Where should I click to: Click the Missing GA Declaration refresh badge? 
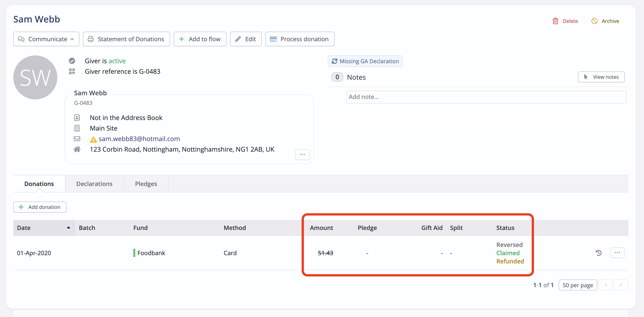tap(365, 61)
